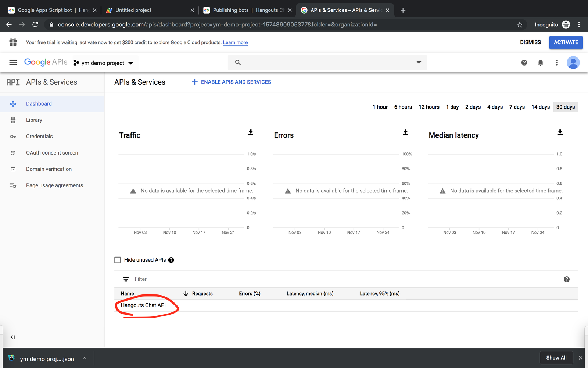The height and width of the screenshot is (368, 588).
Task: Click the sort arrow next to Requests
Action: click(186, 293)
